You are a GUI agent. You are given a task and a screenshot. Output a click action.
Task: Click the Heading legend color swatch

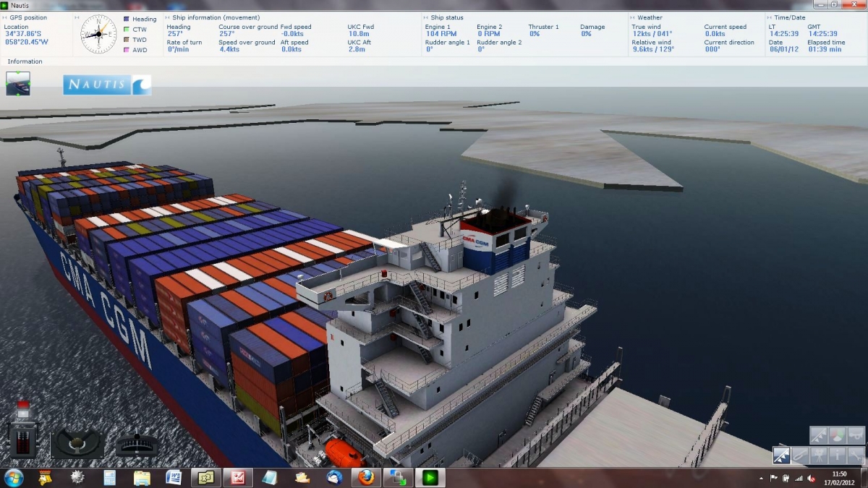[x=127, y=20]
